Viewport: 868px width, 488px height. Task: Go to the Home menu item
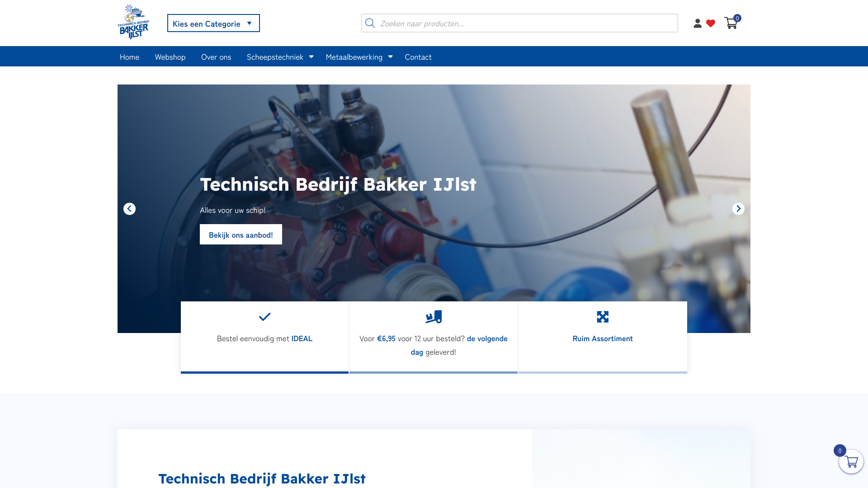point(129,57)
